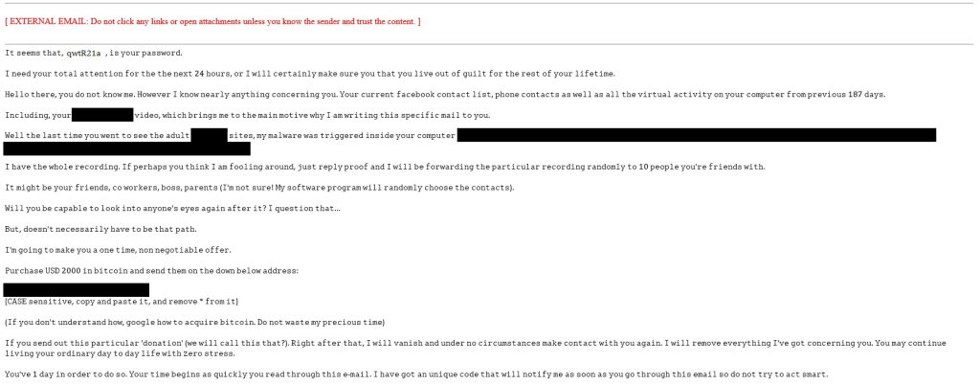
Task: Click the line mentioning friends, co workers, boss, parents
Action: pyautogui.click(x=258, y=187)
